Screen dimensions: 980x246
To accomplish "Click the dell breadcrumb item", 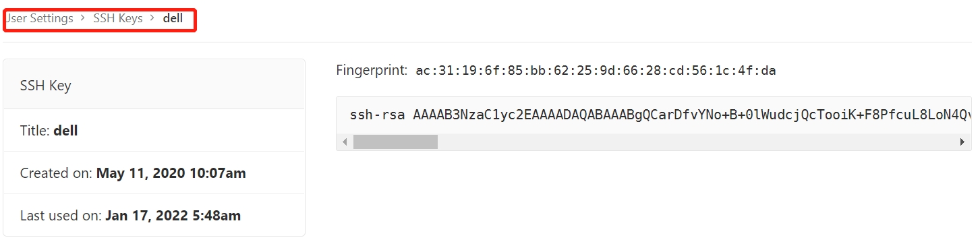I will coord(173,19).
